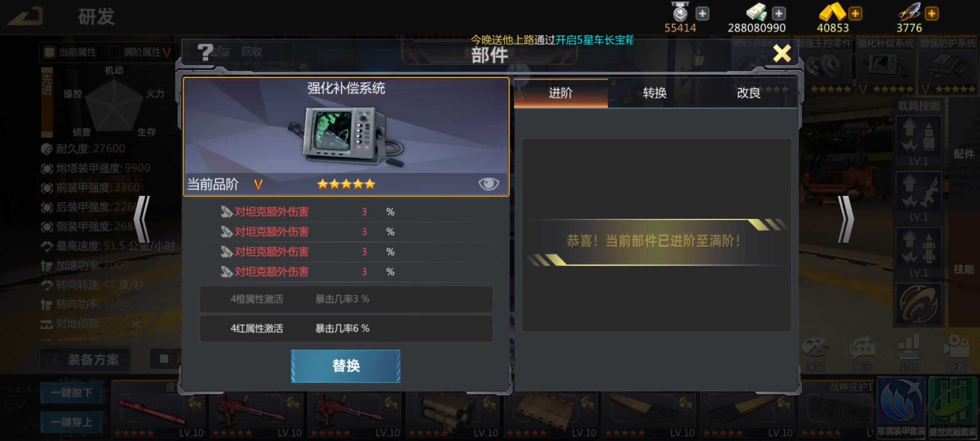Open 涂装 paint palette icon
Viewport: 980px width, 441px height.
point(815,354)
